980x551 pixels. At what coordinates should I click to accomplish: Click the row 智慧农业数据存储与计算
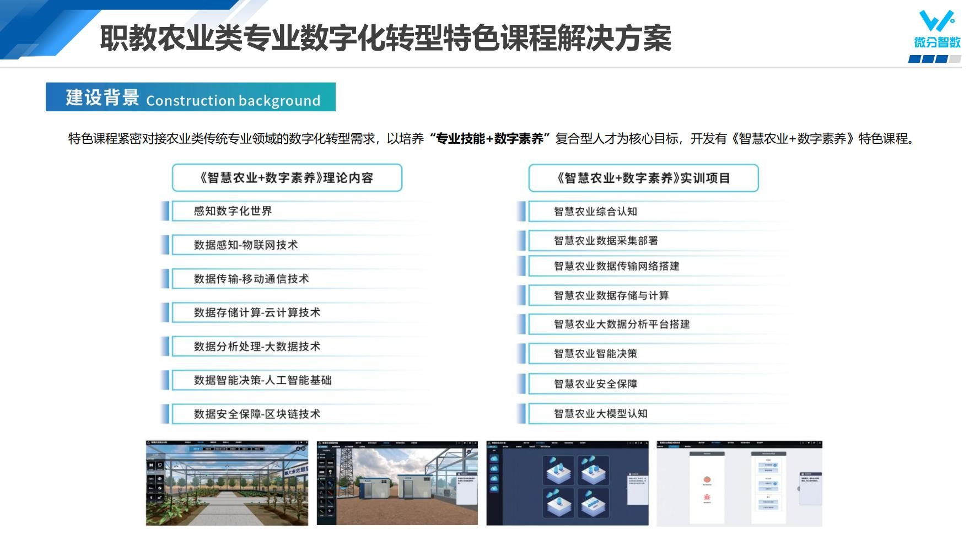(653, 295)
